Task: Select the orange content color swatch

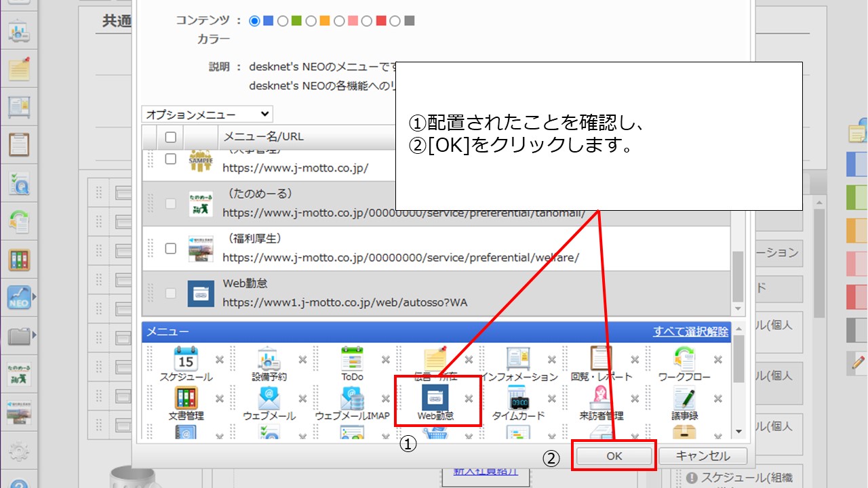Action: coord(325,21)
